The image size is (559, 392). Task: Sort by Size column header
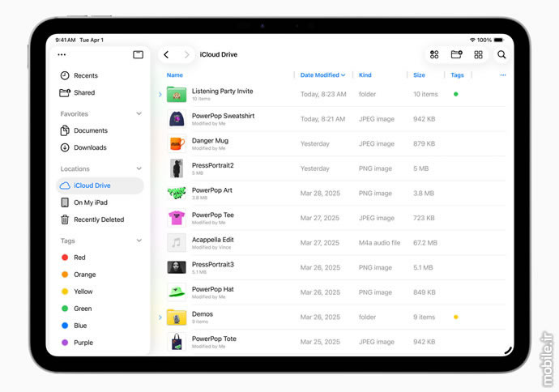click(419, 75)
